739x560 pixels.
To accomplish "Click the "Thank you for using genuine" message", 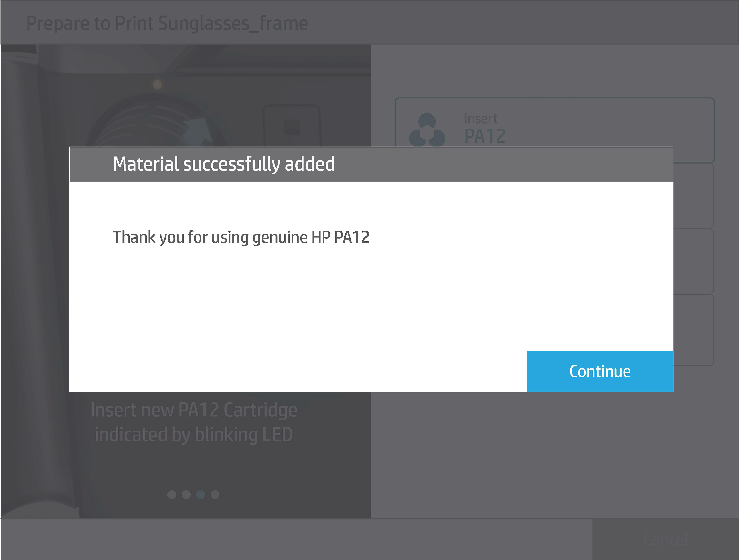I will [x=241, y=237].
